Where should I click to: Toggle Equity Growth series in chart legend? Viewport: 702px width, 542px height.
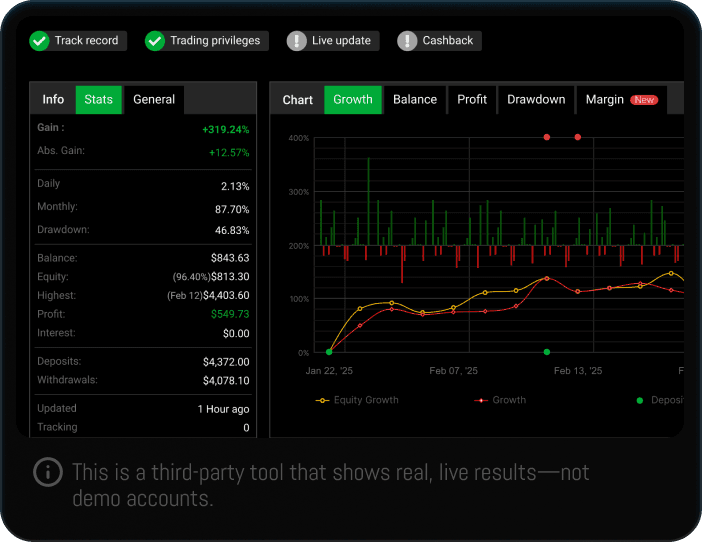[357, 400]
